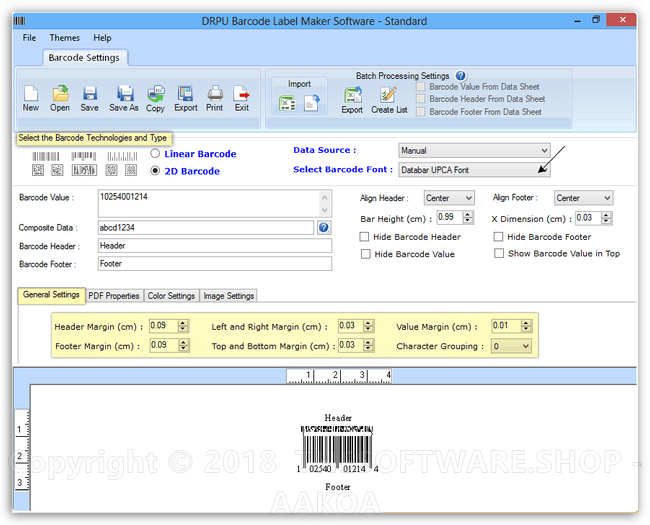
Task: Check Show Barcode Value in Top
Action: point(499,254)
